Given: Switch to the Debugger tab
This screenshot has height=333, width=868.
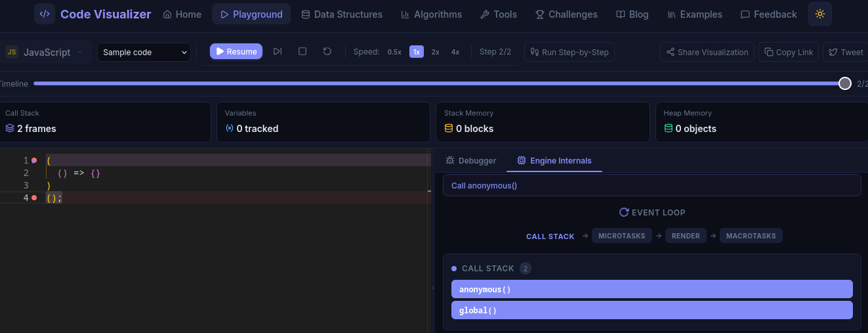Looking at the screenshot, I should pyautogui.click(x=470, y=160).
